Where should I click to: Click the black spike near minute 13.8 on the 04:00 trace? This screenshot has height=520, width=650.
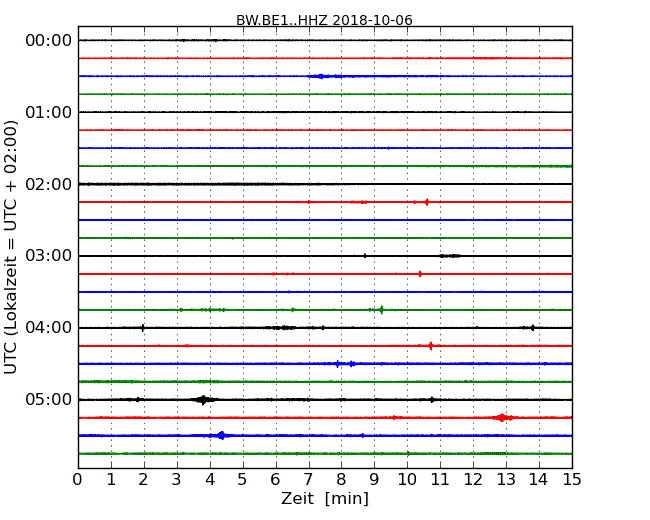pyautogui.click(x=533, y=328)
